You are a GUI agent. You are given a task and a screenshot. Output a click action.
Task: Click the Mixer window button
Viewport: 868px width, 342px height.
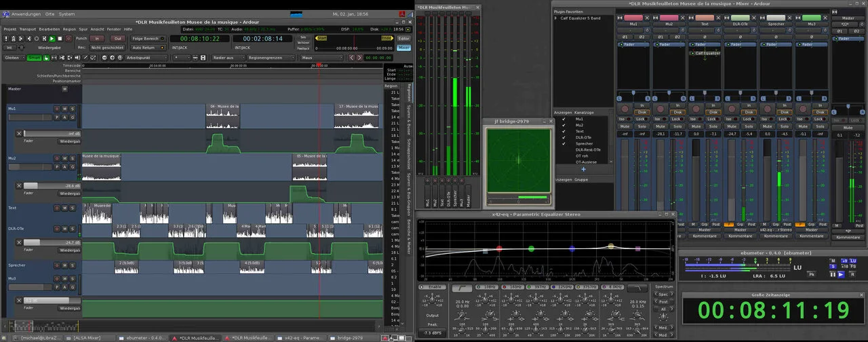pyautogui.click(x=404, y=48)
